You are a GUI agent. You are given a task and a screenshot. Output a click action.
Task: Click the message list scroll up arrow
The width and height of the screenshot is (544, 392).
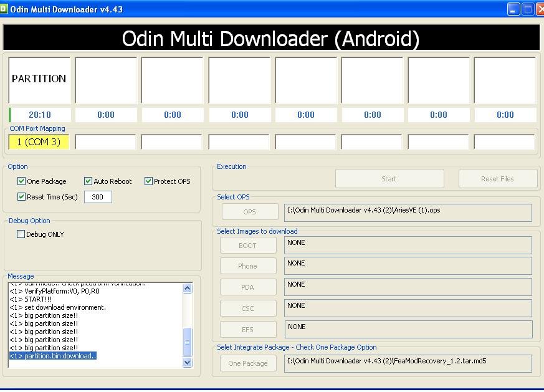[x=188, y=289]
